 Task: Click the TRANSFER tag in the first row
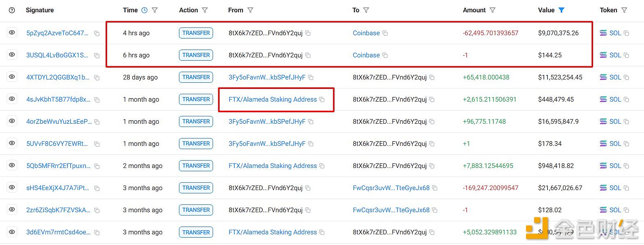tap(196, 33)
